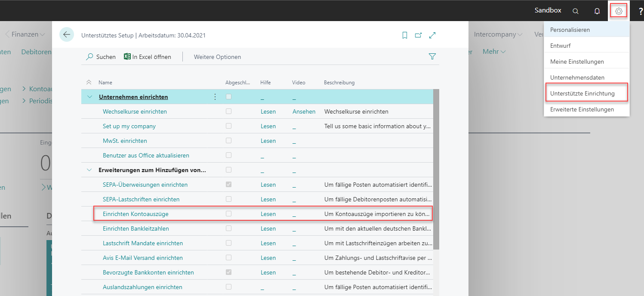Click the settings gear icon
Viewport: 644px width, 296px height.
618,11
